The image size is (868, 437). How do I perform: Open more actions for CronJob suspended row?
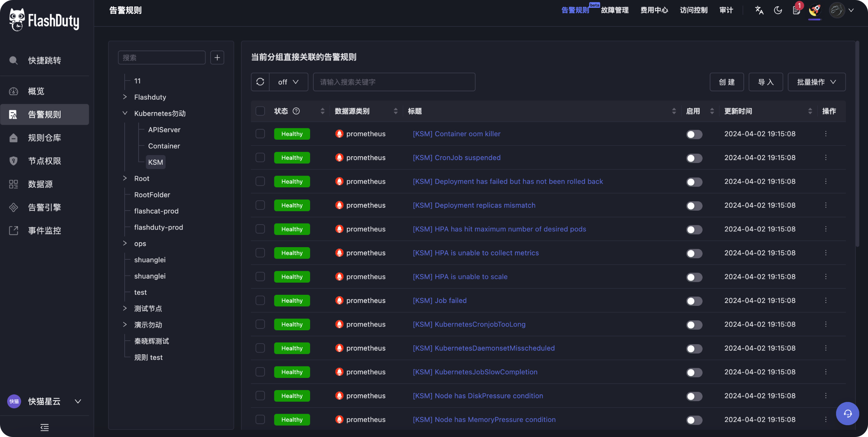(826, 158)
